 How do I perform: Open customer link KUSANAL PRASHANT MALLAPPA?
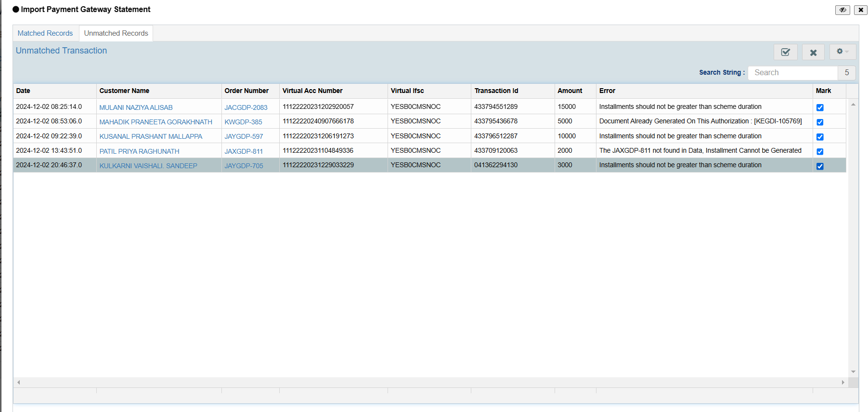pos(151,136)
